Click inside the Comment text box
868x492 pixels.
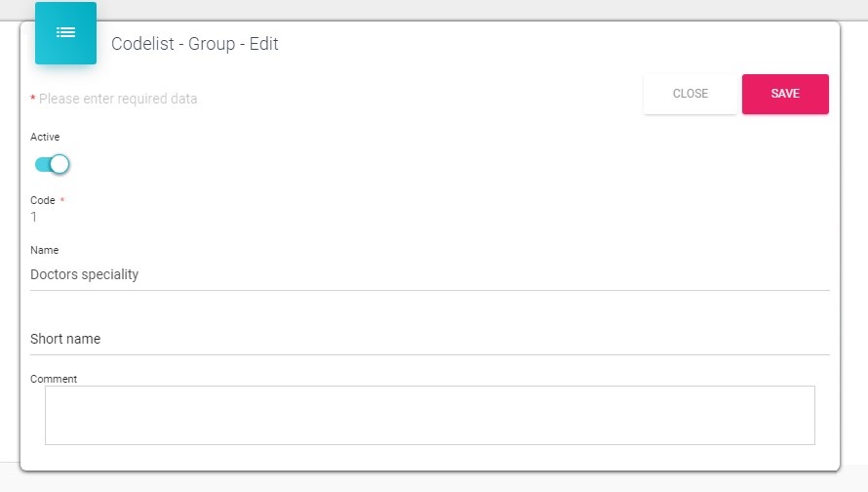coord(429,415)
